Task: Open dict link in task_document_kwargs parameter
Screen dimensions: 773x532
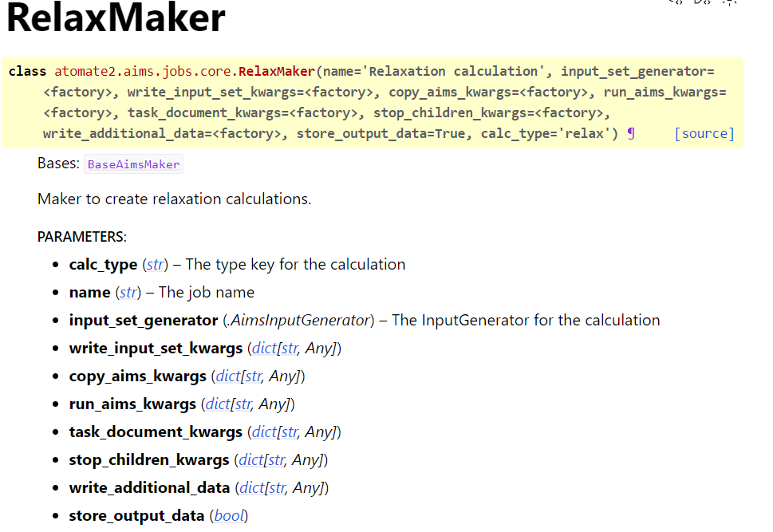Action: (264, 432)
